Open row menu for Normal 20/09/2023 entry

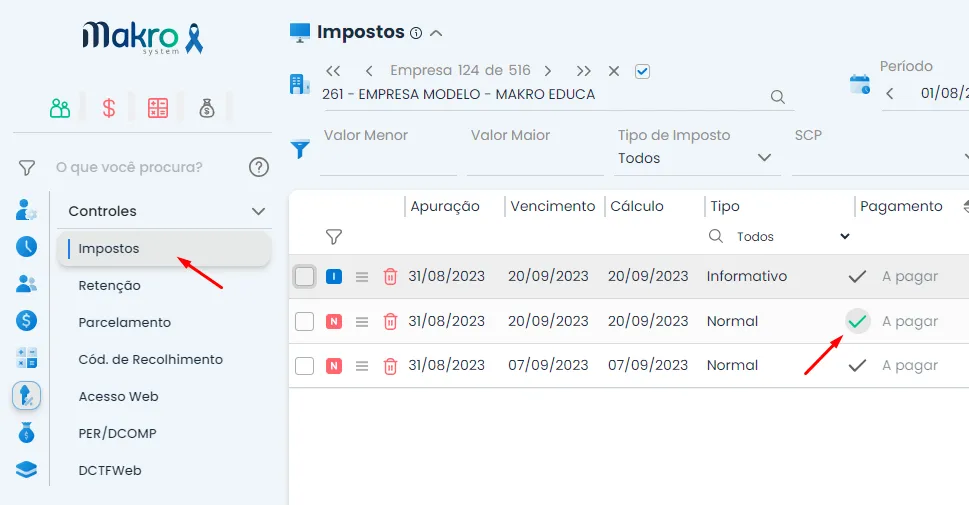tap(362, 321)
